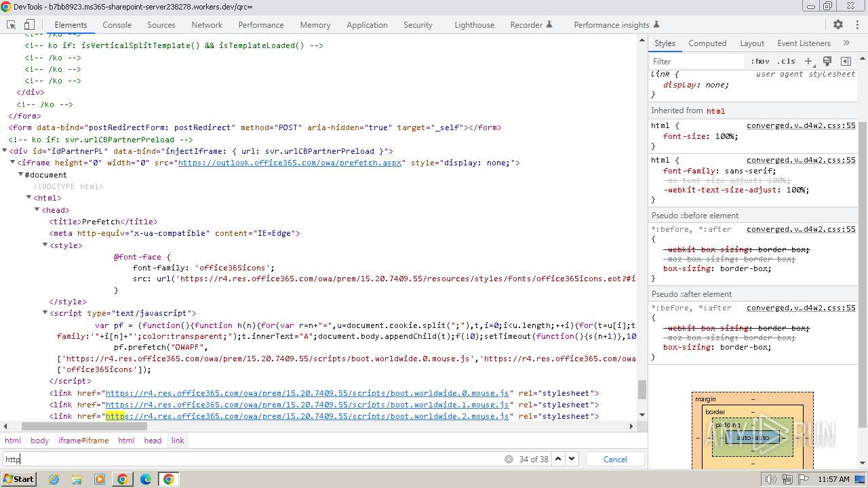Viewport: 868px width, 488px height.
Task: Open the Security tab
Action: (418, 24)
